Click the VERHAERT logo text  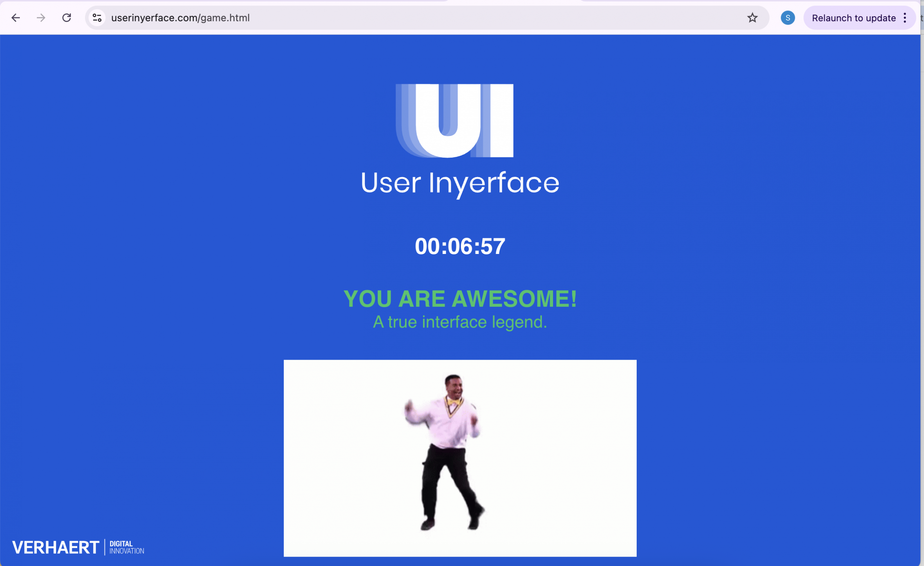click(x=56, y=547)
